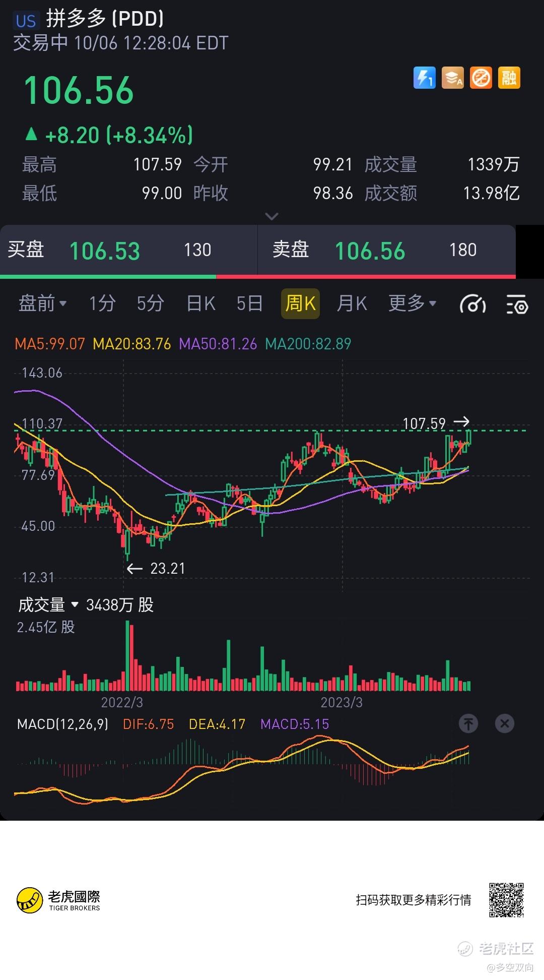Tap the bid-ask ratio progress bar
Viewport: 544px width, 980px height.
click(258, 277)
